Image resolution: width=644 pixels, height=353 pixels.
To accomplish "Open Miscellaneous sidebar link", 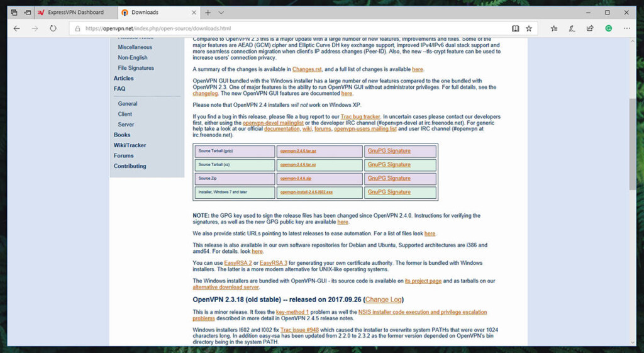I will coord(135,47).
